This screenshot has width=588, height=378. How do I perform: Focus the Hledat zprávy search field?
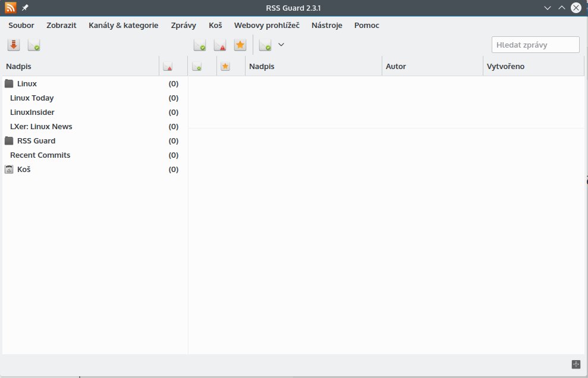535,45
